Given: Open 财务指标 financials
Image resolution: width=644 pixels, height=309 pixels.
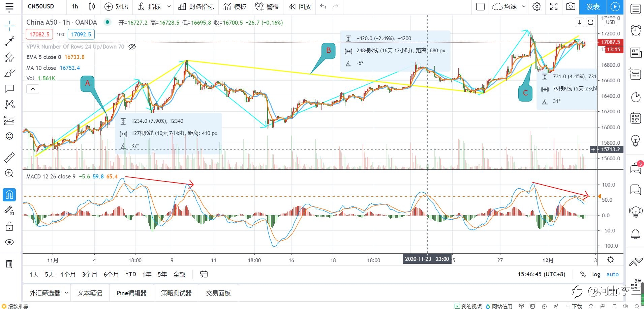Looking at the screenshot, I should (196, 6).
